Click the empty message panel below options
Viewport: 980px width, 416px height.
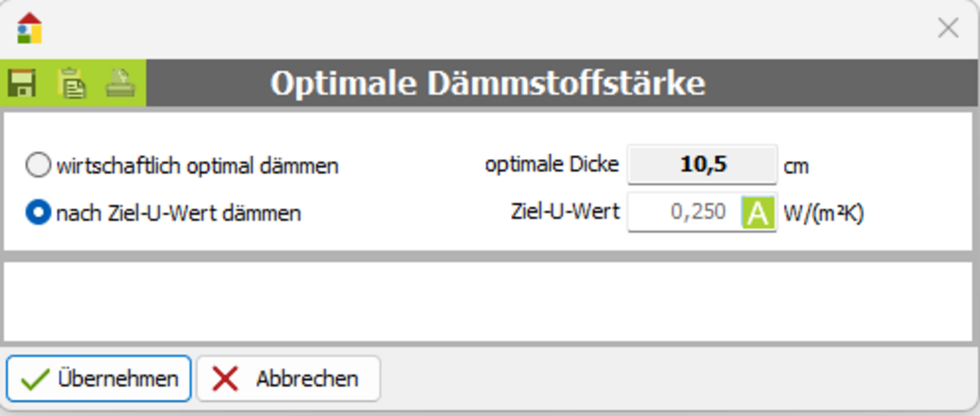(490, 301)
